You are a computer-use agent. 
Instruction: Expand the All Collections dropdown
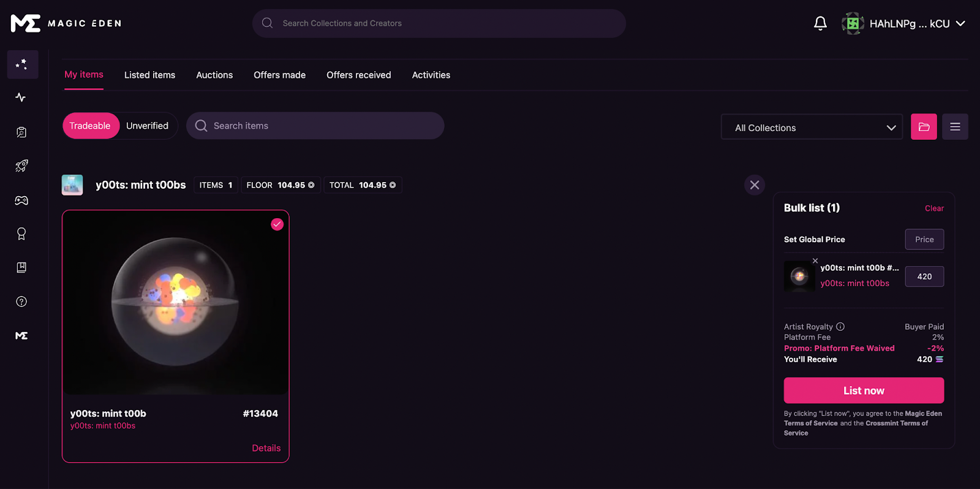click(x=812, y=127)
